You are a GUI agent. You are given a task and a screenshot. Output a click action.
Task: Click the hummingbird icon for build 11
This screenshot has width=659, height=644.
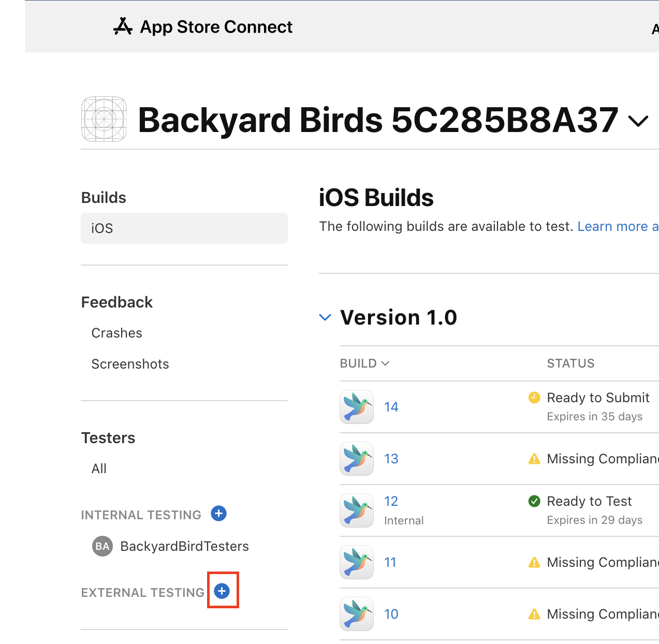357,562
